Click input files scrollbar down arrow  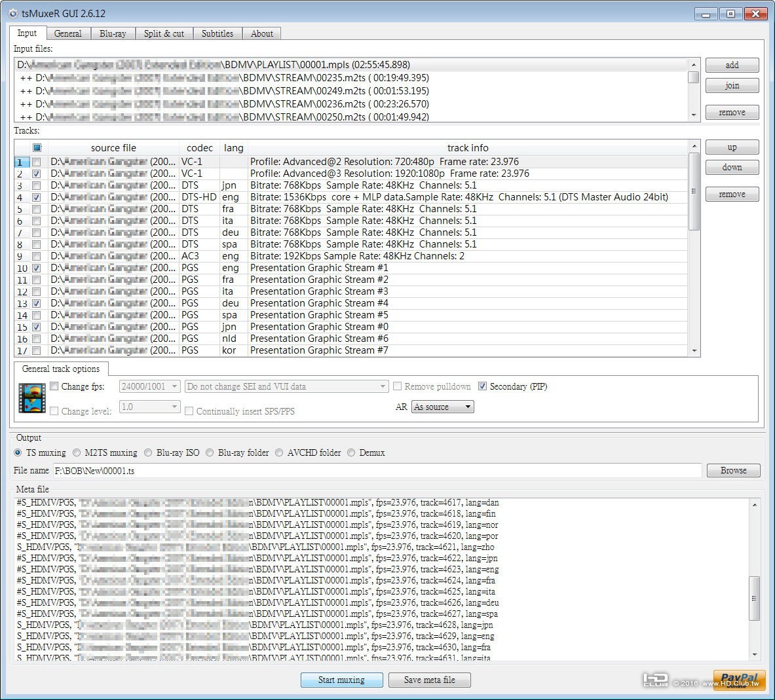click(x=694, y=115)
